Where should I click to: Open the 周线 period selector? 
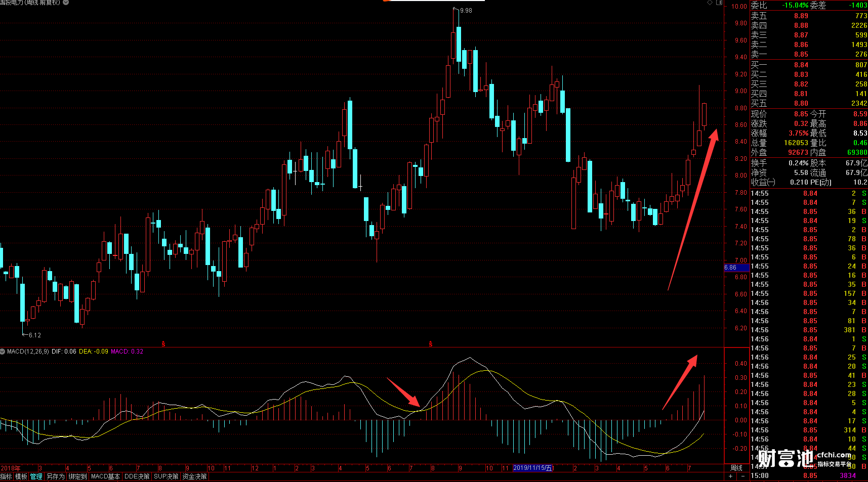736,468
